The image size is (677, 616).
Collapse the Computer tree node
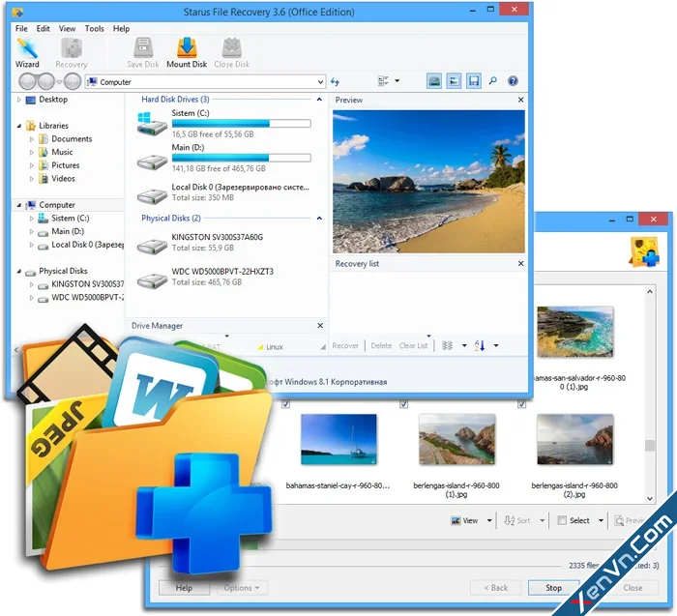pyautogui.click(x=19, y=205)
